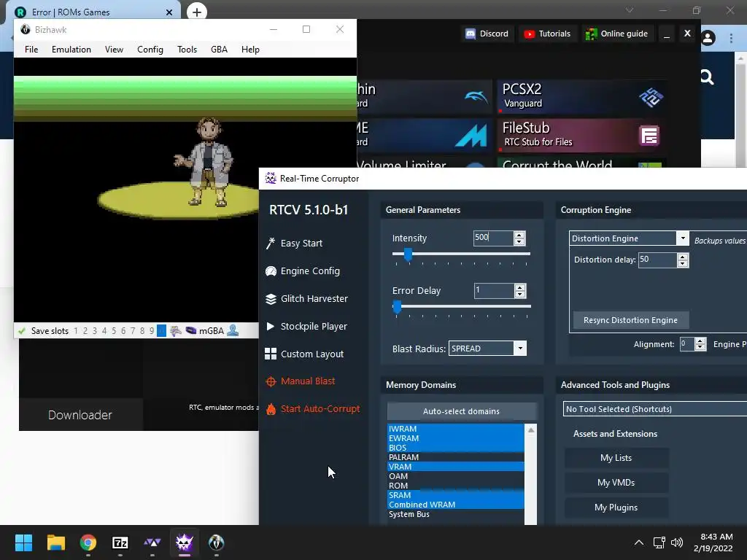Click the Error Delay slider handle
Screen dimensions: 747x560
[x=397, y=307]
